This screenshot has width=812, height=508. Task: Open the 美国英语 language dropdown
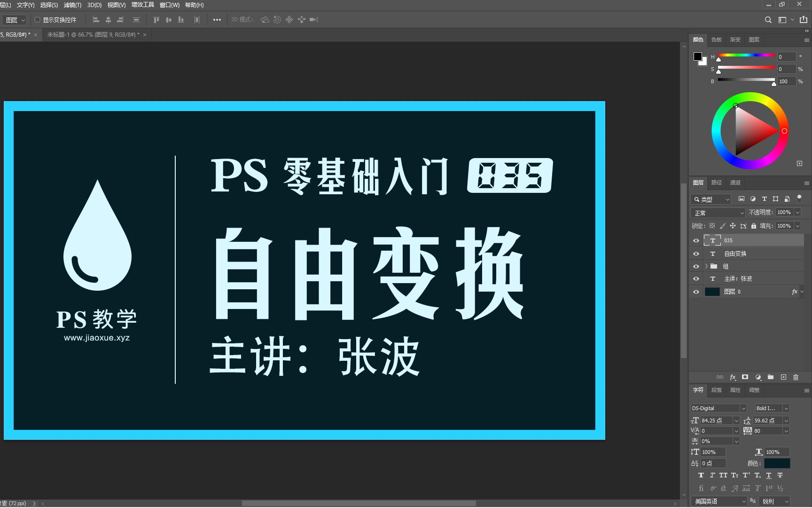[719, 501]
